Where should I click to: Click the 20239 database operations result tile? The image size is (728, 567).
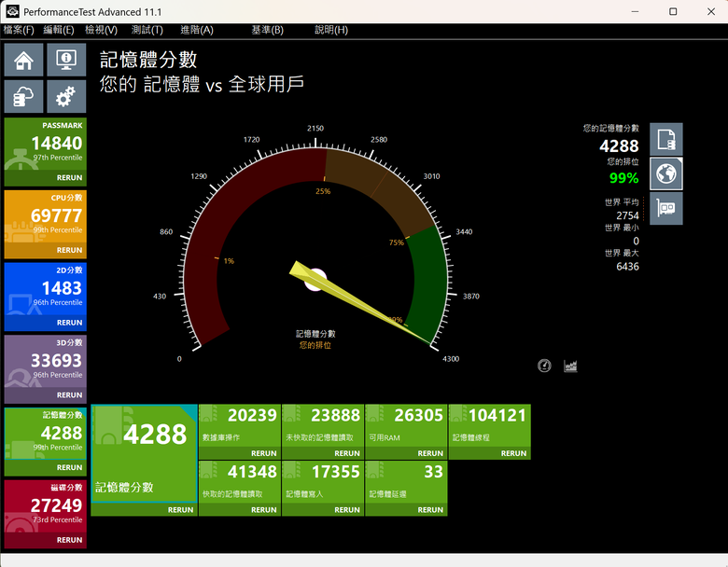pos(240,425)
